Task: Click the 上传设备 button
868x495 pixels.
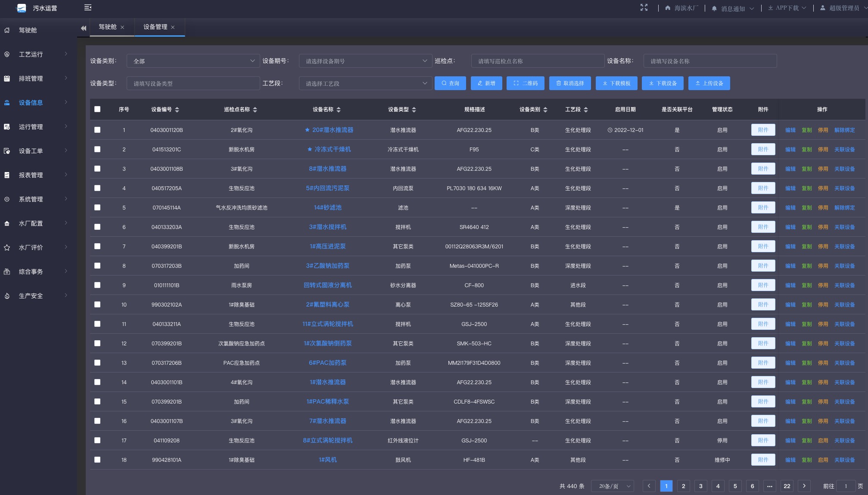Action: [x=709, y=83]
